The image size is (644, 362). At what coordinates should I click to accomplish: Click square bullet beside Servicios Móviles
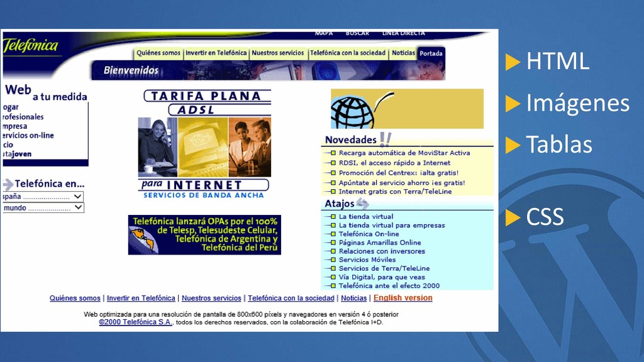(333, 260)
